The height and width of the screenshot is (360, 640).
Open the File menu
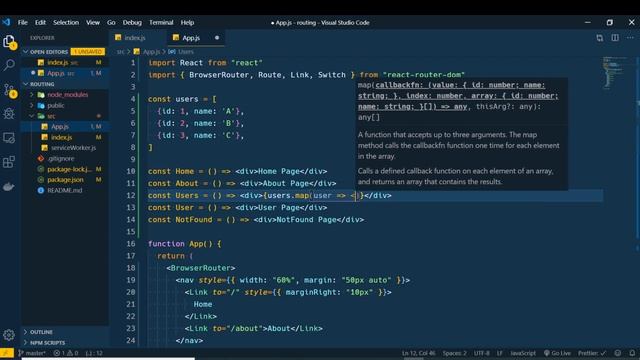click(x=23, y=22)
